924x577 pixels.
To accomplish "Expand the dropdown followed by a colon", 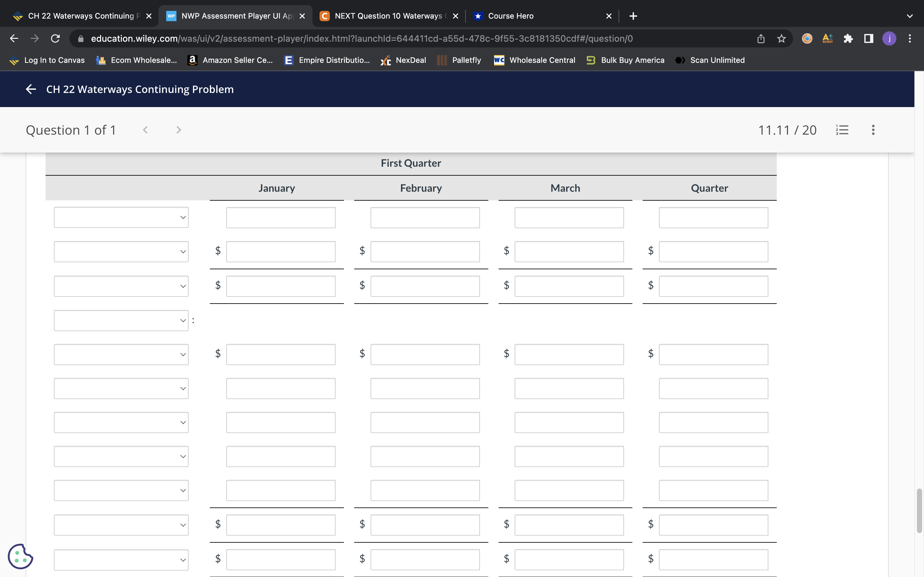I will 121,321.
